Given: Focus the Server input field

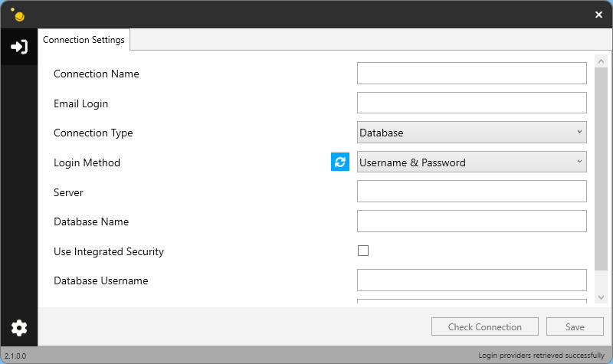Looking at the screenshot, I should tap(472, 192).
